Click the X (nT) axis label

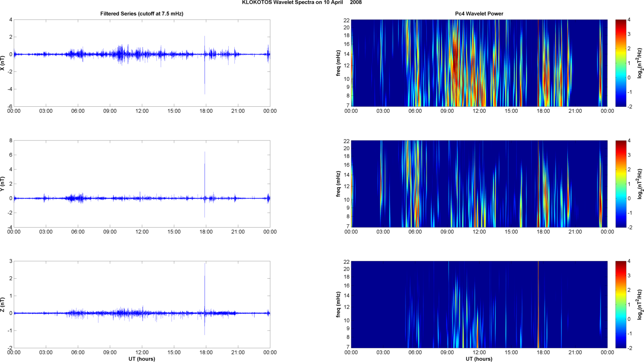3,63
